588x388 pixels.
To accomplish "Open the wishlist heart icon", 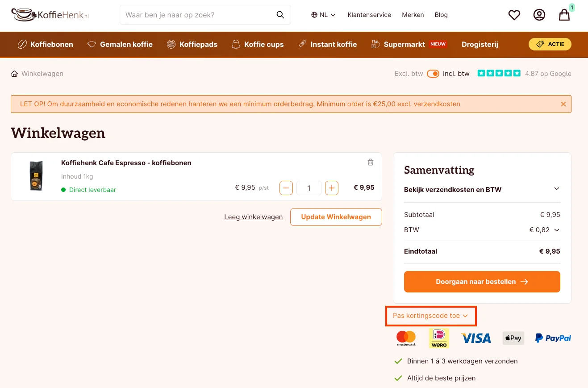I will [514, 15].
